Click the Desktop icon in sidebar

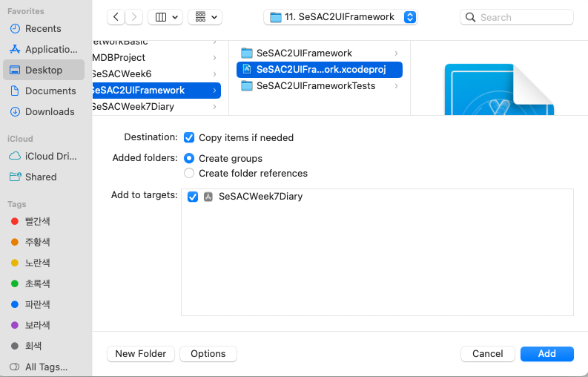click(x=15, y=70)
